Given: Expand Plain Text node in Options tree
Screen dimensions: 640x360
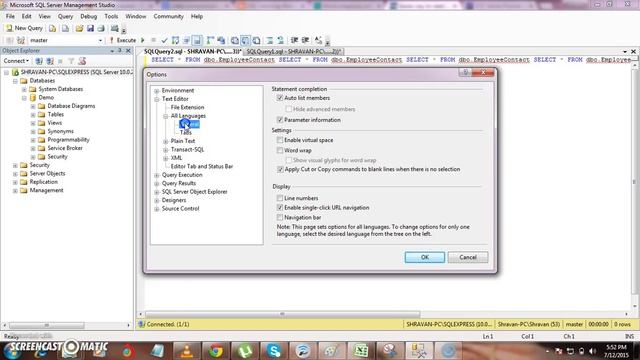Looking at the screenshot, I should tap(166, 141).
